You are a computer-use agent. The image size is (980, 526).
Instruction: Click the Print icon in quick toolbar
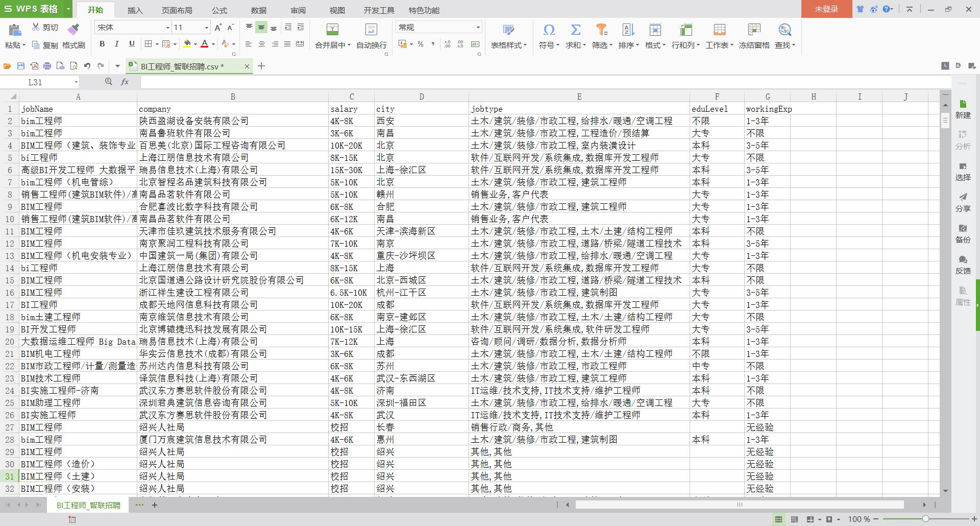[47, 66]
